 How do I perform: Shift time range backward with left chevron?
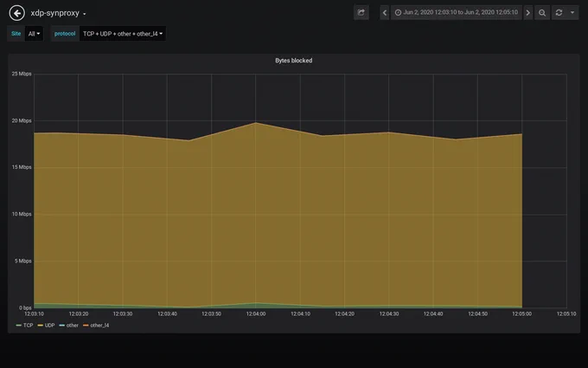pos(385,12)
